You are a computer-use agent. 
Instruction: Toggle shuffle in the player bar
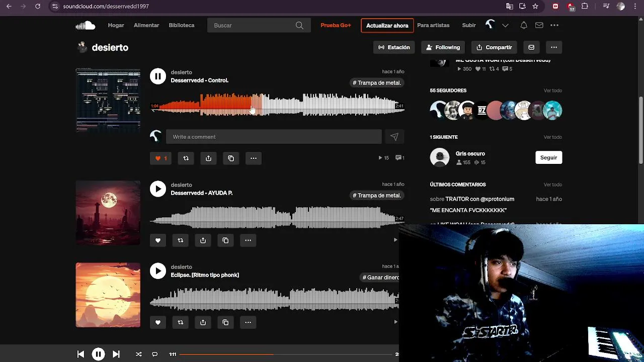(x=139, y=354)
